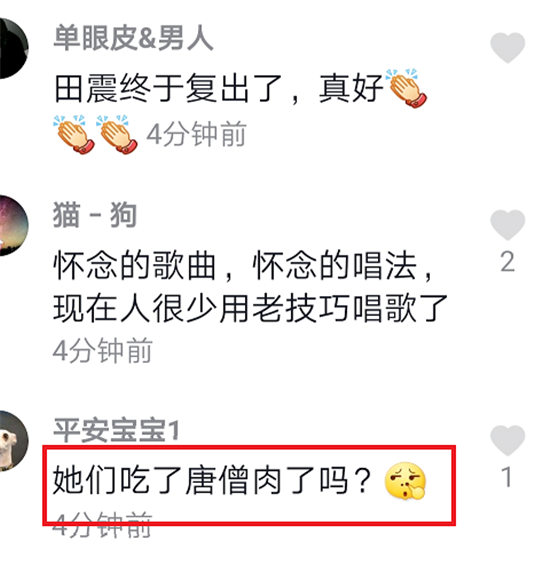Click the like count 2
This screenshot has height=564, width=550.
point(508,261)
